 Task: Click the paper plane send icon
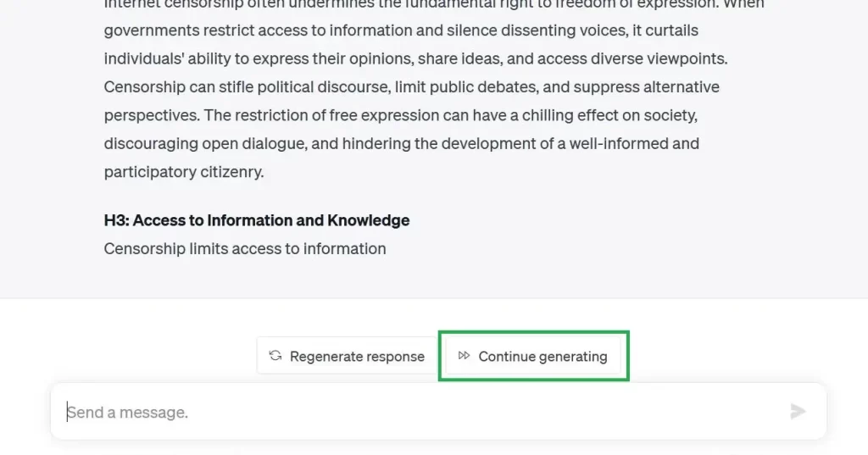click(797, 411)
